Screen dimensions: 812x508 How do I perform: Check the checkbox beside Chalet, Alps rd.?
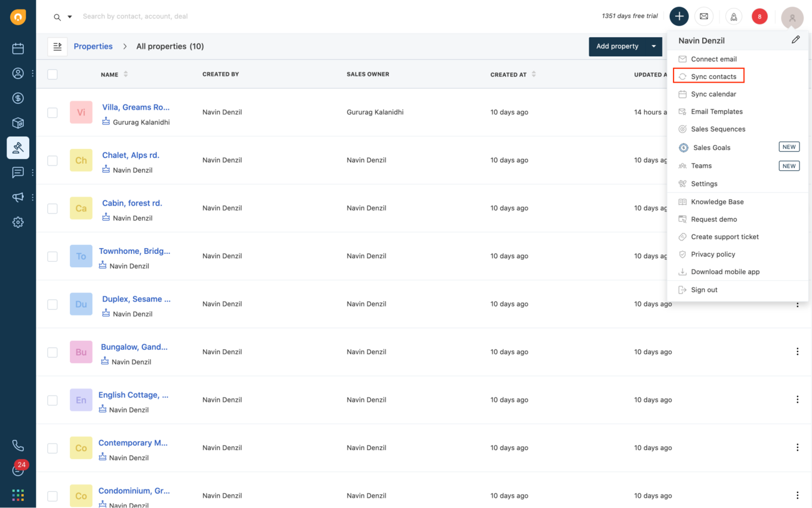point(52,160)
